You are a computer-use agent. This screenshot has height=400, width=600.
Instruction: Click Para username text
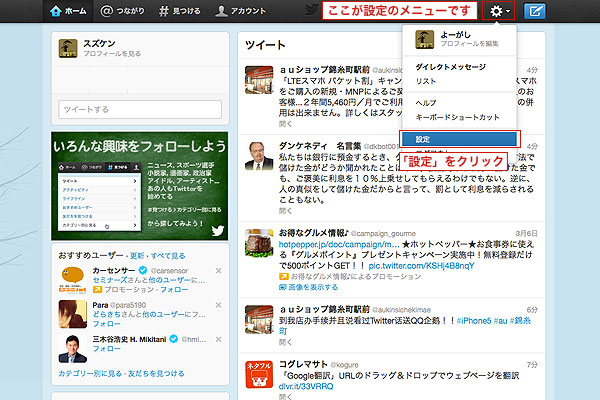(x=100, y=305)
